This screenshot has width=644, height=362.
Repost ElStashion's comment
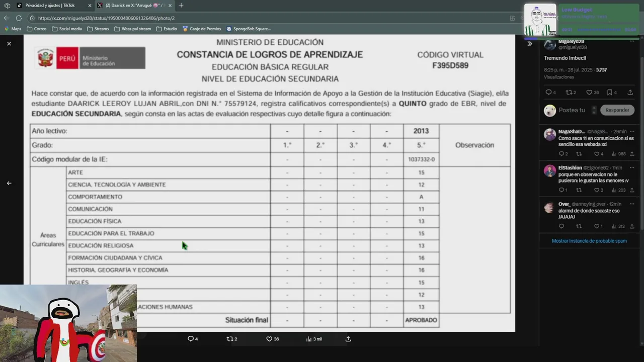click(579, 190)
